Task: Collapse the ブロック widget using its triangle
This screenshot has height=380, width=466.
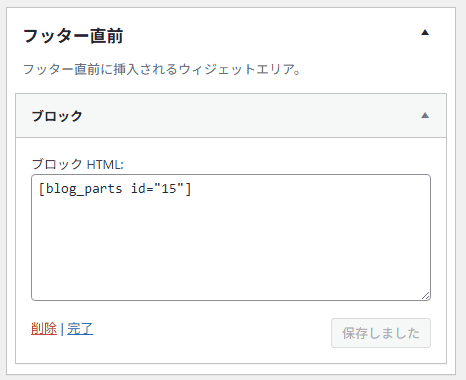Action: click(x=425, y=115)
